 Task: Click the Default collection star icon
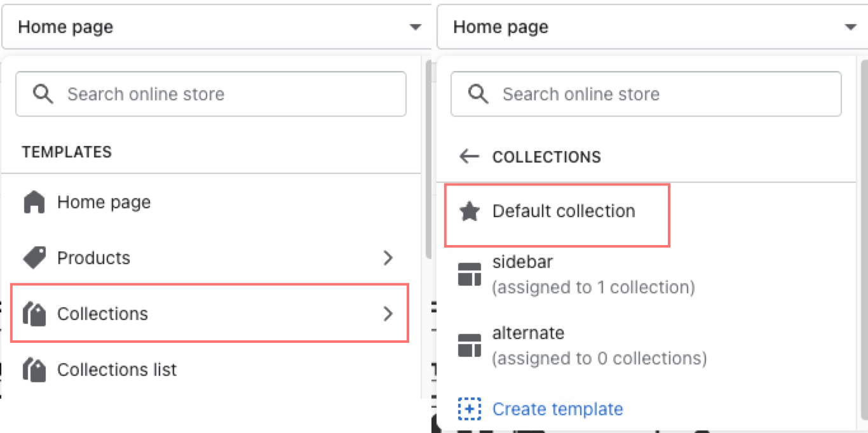(470, 211)
